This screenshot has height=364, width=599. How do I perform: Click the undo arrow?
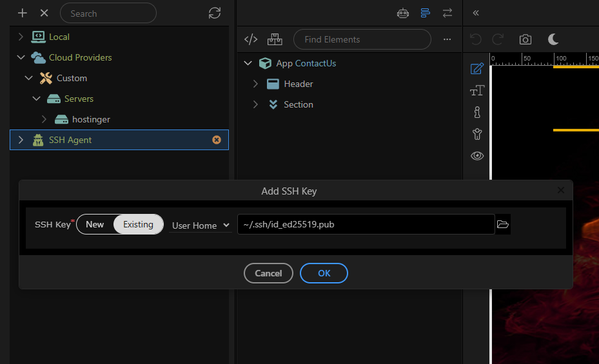click(x=476, y=39)
